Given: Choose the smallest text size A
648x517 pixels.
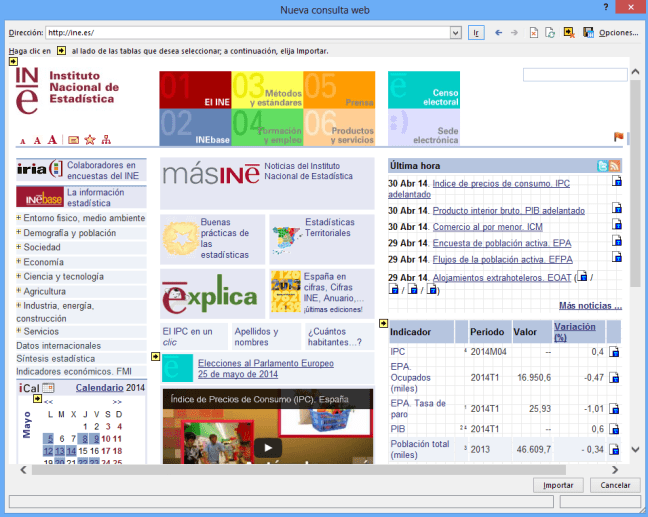Looking at the screenshot, I should point(23,141).
